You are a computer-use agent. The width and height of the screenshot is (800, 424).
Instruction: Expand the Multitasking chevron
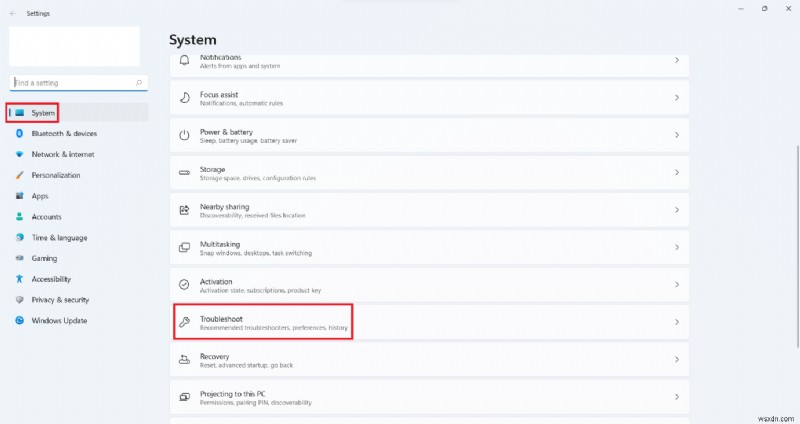coord(677,247)
